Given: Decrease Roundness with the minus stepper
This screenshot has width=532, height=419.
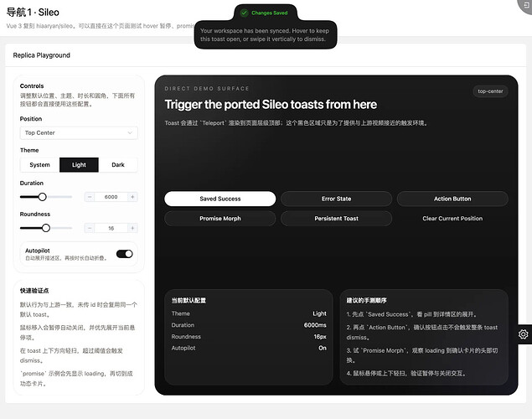Looking at the screenshot, I should (90, 228).
